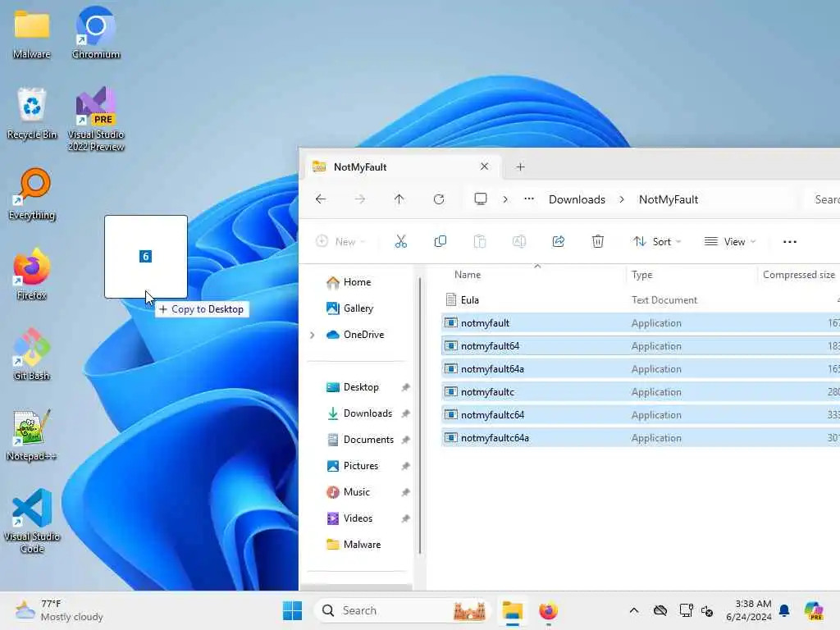Select the notmyfault64a application file
Viewport: 840px width, 630px height.
coord(640,369)
